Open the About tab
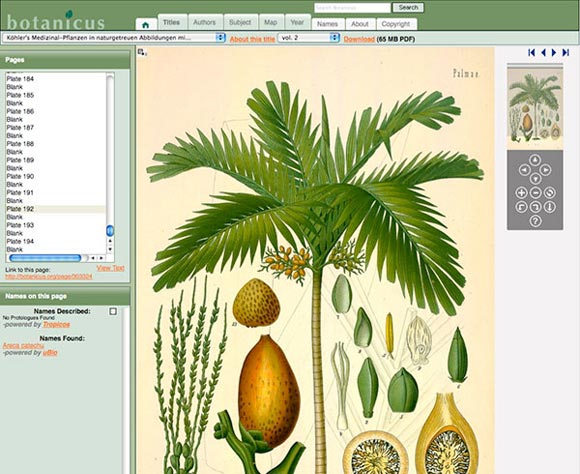The image size is (580, 474). click(x=360, y=24)
